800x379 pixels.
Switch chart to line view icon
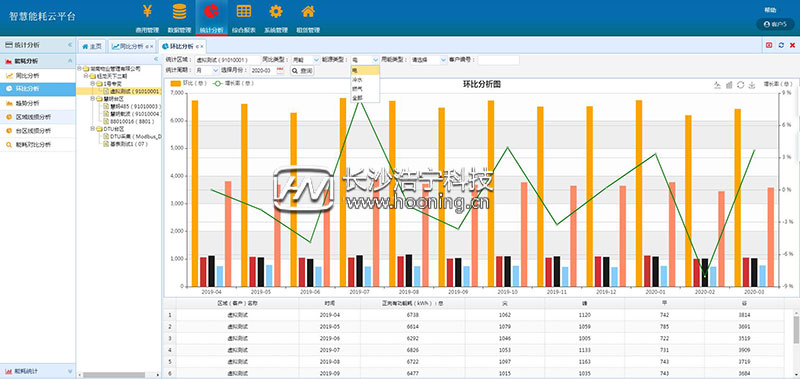click(x=717, y=85)
